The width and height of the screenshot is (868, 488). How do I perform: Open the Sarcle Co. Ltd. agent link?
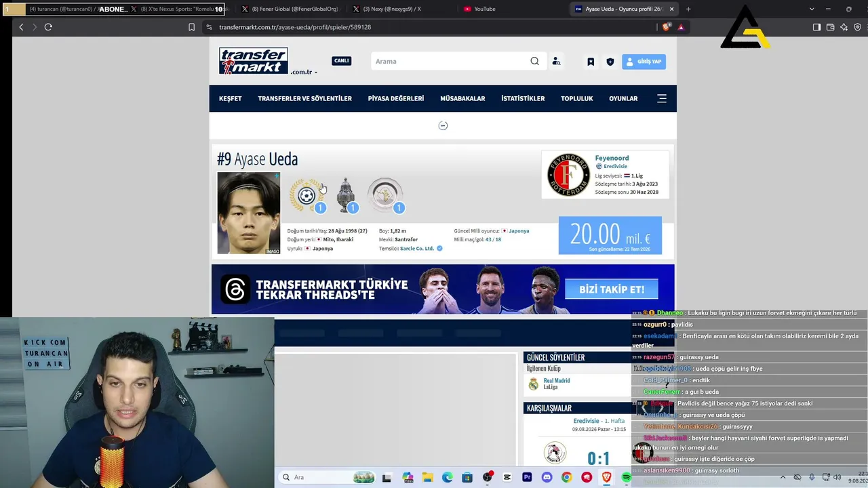[x=417, y=249]
